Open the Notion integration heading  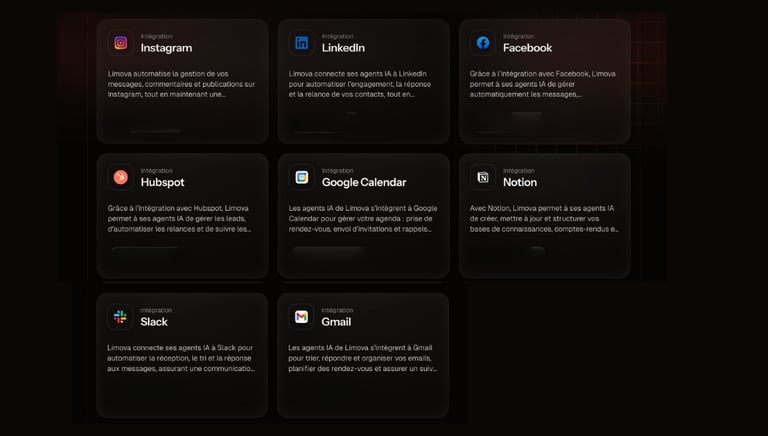click(520, 183)
